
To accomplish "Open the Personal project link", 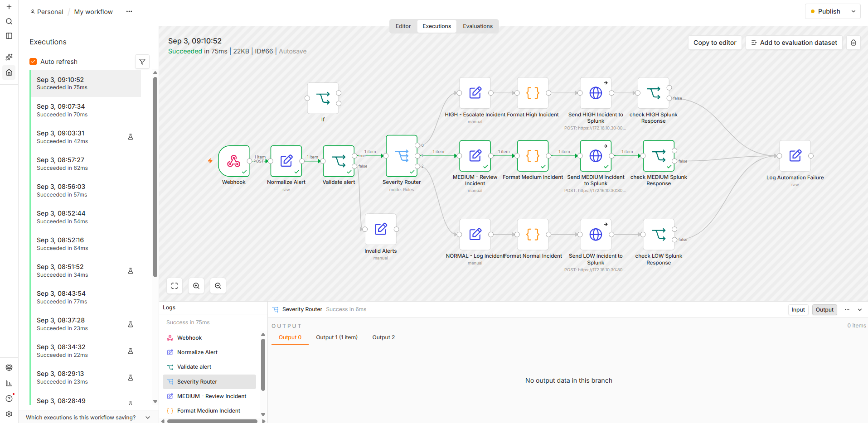I will (47, 12).
